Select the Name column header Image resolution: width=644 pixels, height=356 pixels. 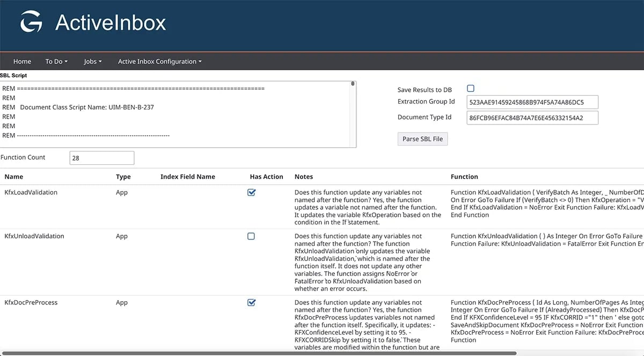pos(14,177)
